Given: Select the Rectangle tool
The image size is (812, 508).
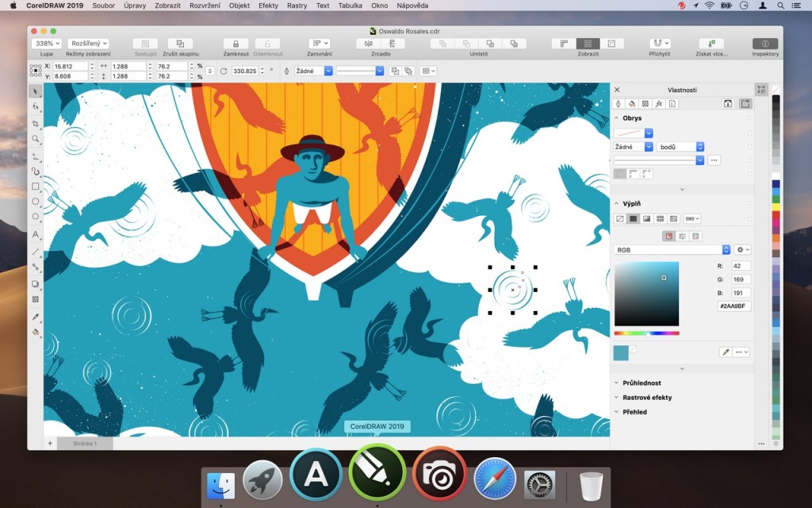Looking at the screenshot, I should click(x=35, y=186).
